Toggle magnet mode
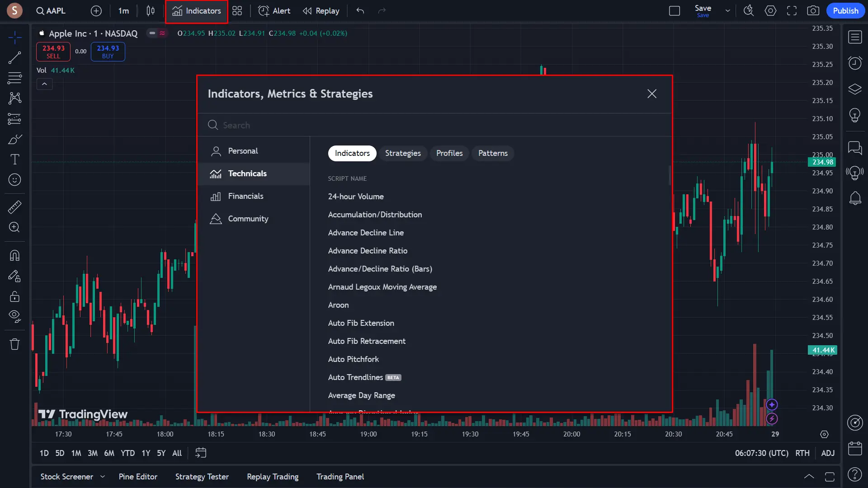The width and height of the screenshot is (868, 488). tap(15, 256)
